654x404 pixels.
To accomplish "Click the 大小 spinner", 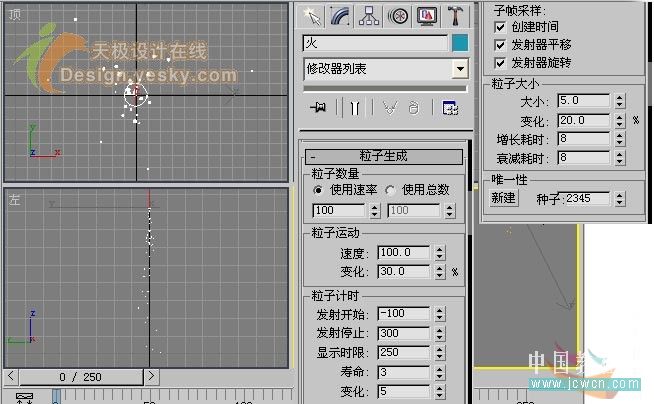I will click(x=620, y=101).
